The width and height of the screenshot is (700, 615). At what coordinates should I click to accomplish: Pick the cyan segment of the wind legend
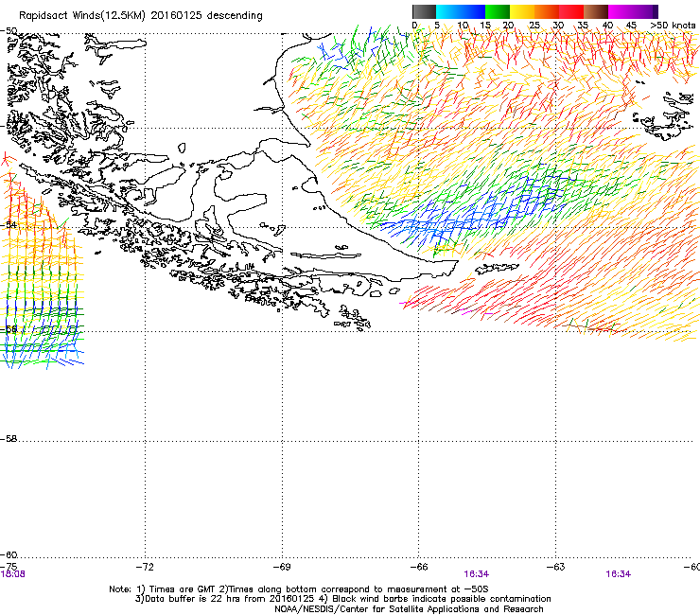(x=448, y=11)
